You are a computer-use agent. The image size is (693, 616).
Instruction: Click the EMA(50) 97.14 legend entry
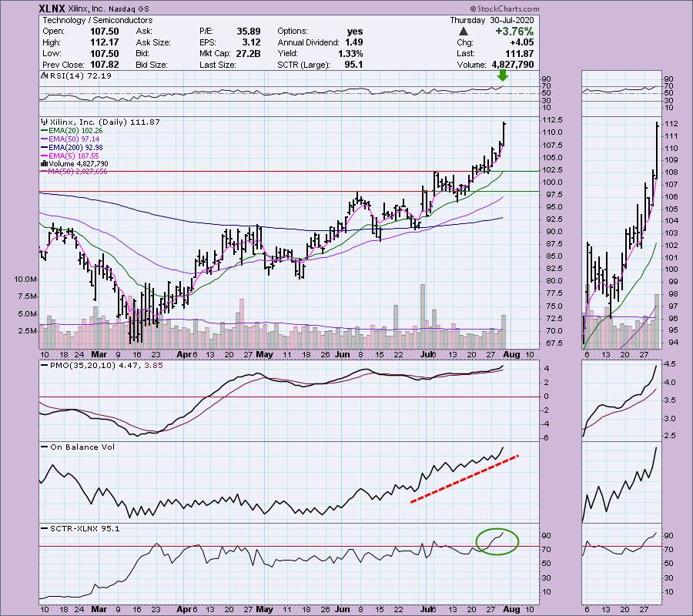tap(74, 139)
